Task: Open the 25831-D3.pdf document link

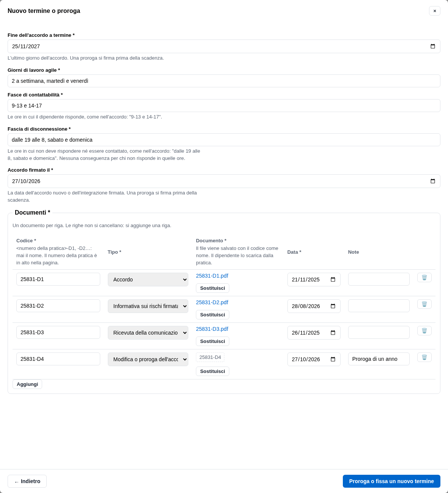Action: [212, 329]
